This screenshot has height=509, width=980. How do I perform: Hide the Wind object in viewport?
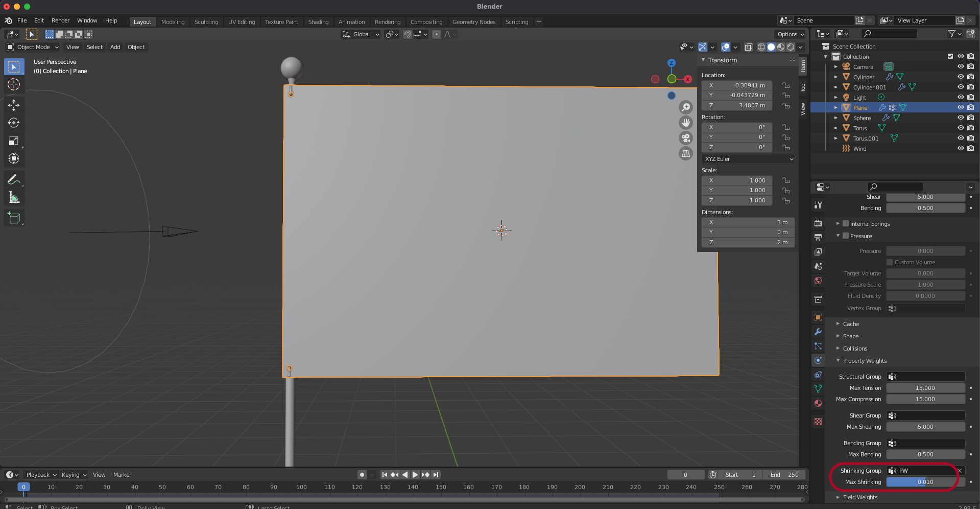tap(961, 148)
